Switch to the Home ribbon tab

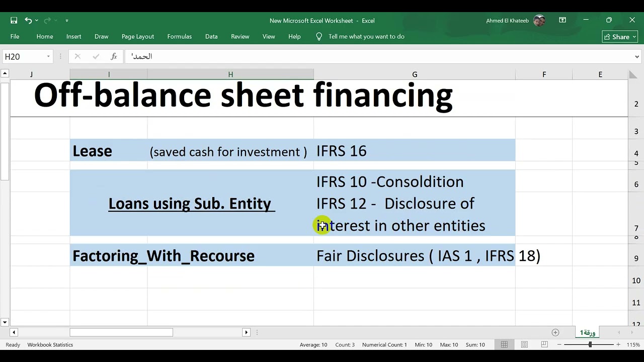(x=45, y=36)
